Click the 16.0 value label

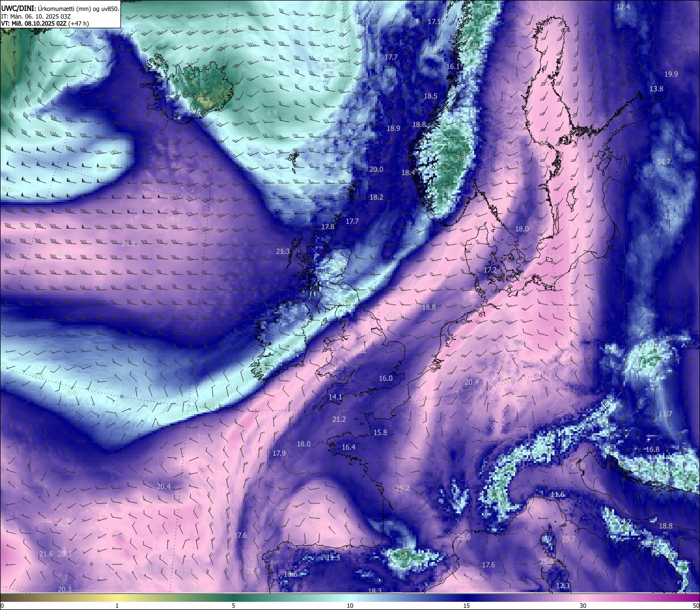[x=386, y=379]
